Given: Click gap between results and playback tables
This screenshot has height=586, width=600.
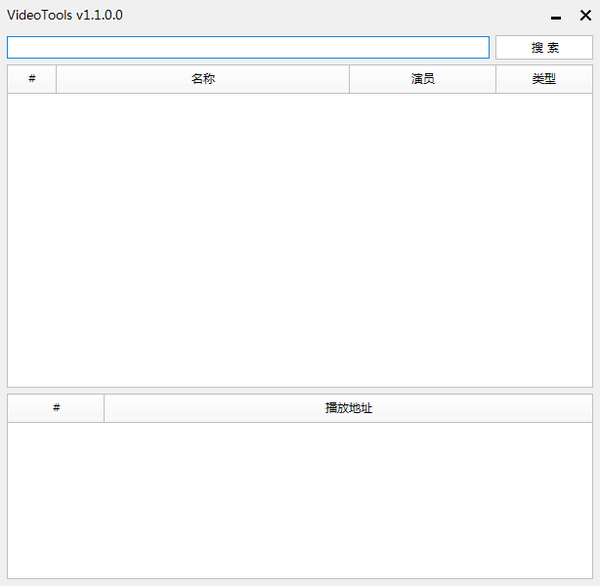Looking at the screenshot, I should (x=300, y=390).
